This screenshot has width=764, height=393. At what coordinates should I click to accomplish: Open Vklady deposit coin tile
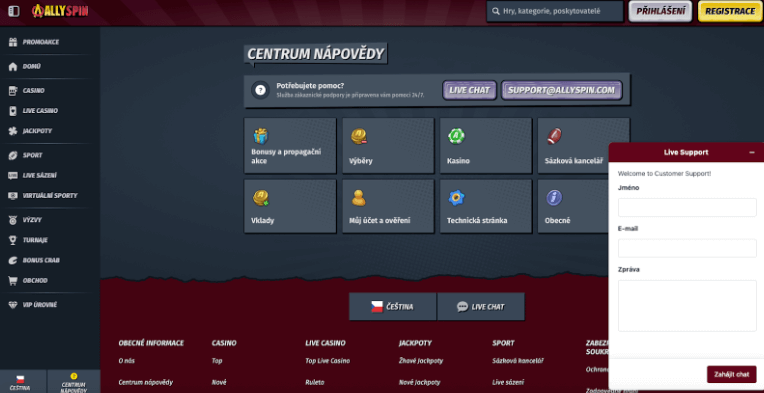click(290, 206)
